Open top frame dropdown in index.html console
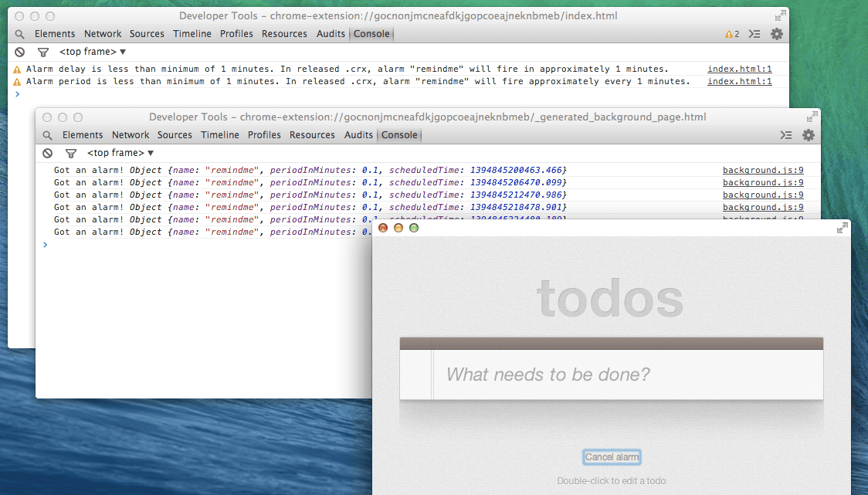This screenshot has height=495, width=868. coord(93,53)
